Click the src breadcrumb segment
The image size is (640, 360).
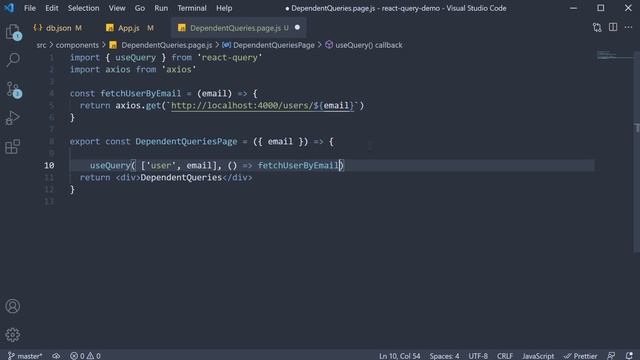point(41,45)
